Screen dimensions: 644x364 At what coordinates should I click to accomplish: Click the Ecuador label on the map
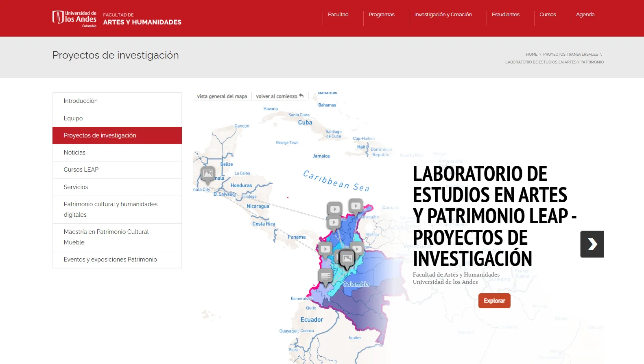[x=312, y=320]
